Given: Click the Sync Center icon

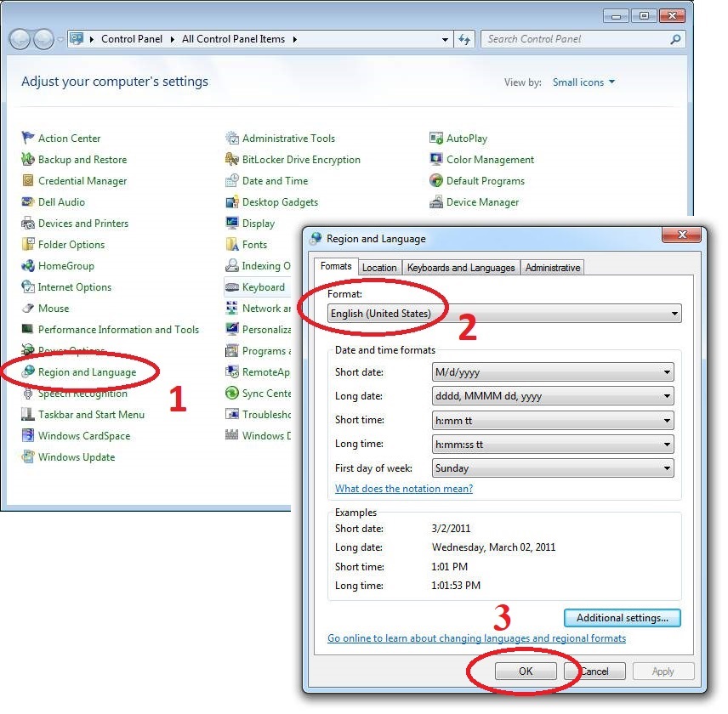Looking at the screenshot, I should coord(231,393).
